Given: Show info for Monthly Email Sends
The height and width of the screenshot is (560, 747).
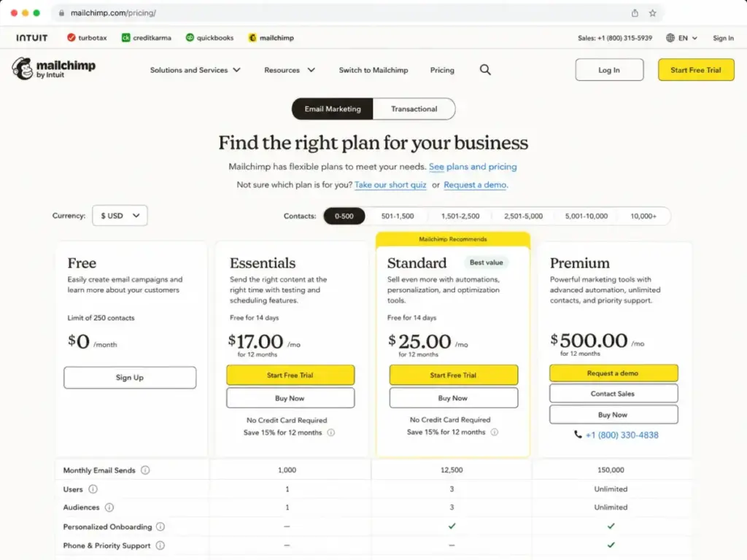Looking at the screenshot, I should 145,470.
